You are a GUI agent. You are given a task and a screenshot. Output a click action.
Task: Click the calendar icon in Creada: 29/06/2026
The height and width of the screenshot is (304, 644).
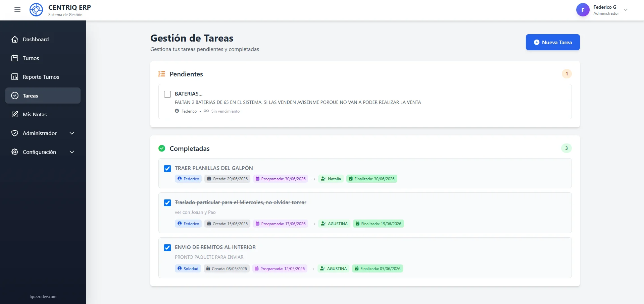point(209,179)
